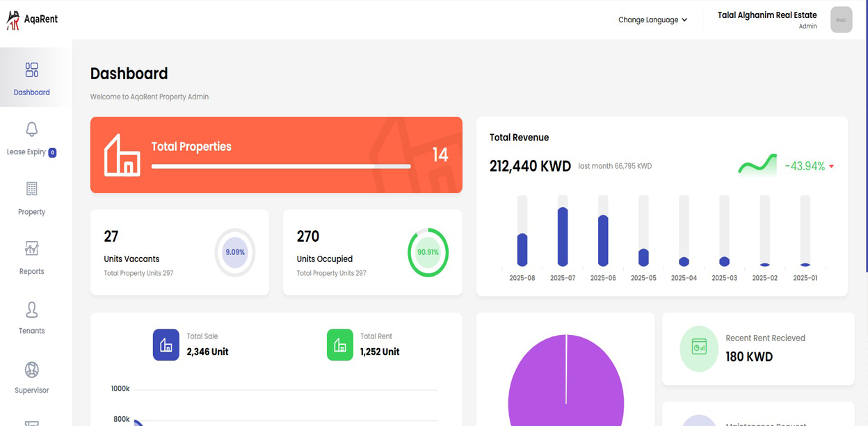Click the Admin role label
868x426 pixels.
(808, 26)
